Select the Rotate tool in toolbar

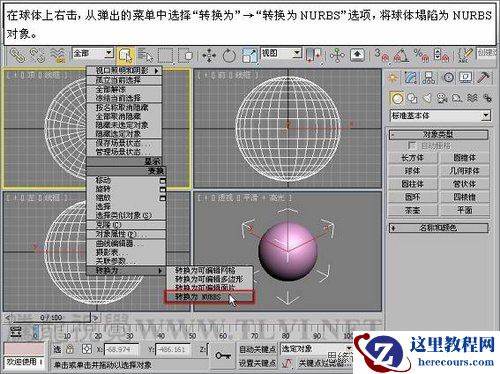pos(229,56)
